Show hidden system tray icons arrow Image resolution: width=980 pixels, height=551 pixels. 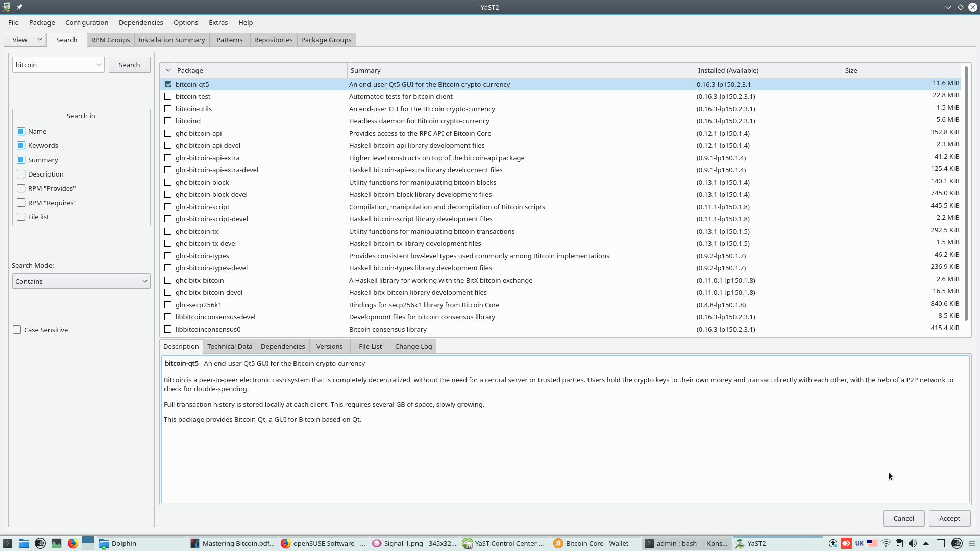pos(926,543)
